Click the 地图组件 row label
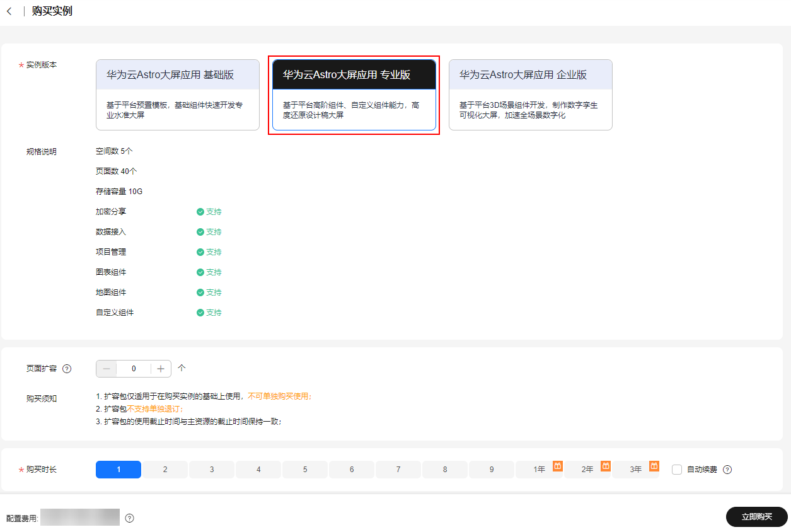This screenshot has height=532, width=791. (111, 292)
